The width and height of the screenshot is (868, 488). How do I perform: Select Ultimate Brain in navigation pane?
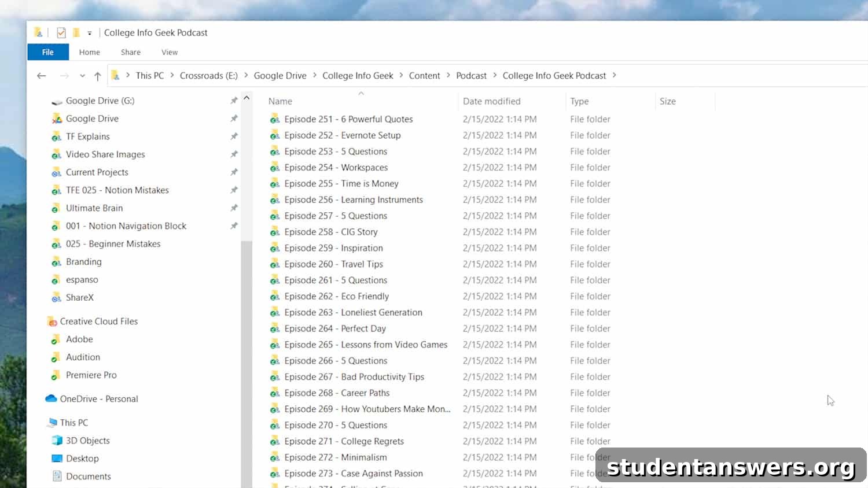click(94, 208)
